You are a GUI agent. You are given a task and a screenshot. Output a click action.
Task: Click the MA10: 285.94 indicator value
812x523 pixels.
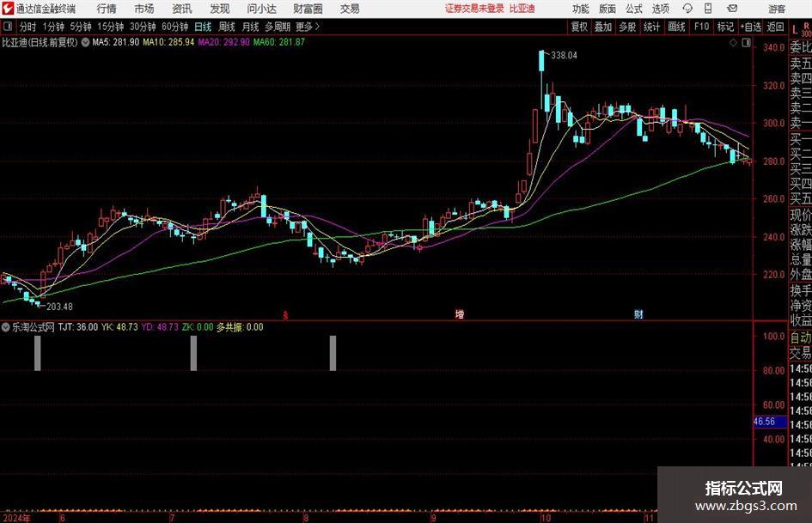(168, 42)
